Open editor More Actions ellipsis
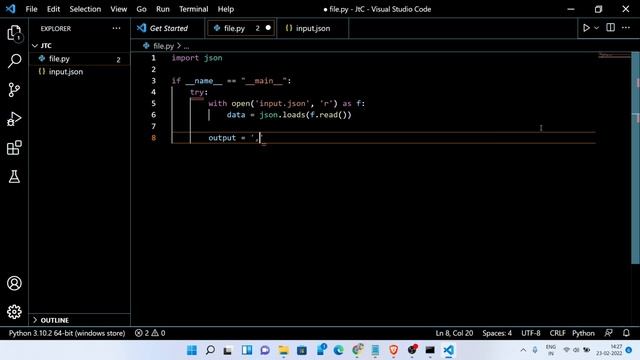Screen dimensions: 640x360 626,27
